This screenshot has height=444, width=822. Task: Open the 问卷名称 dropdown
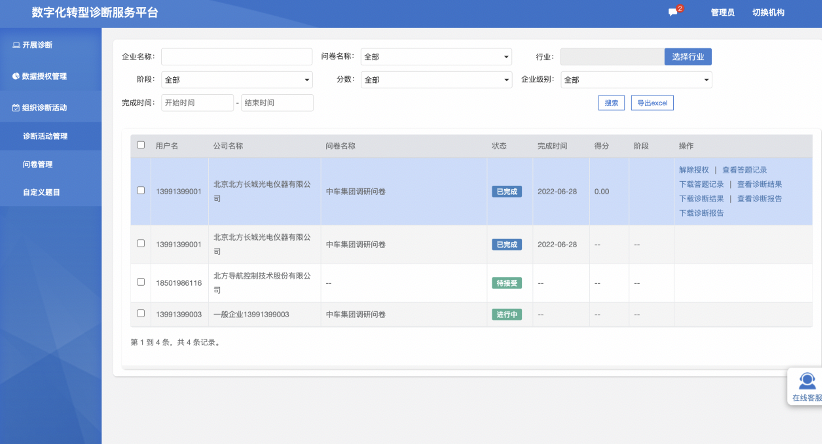click(436, 57)
